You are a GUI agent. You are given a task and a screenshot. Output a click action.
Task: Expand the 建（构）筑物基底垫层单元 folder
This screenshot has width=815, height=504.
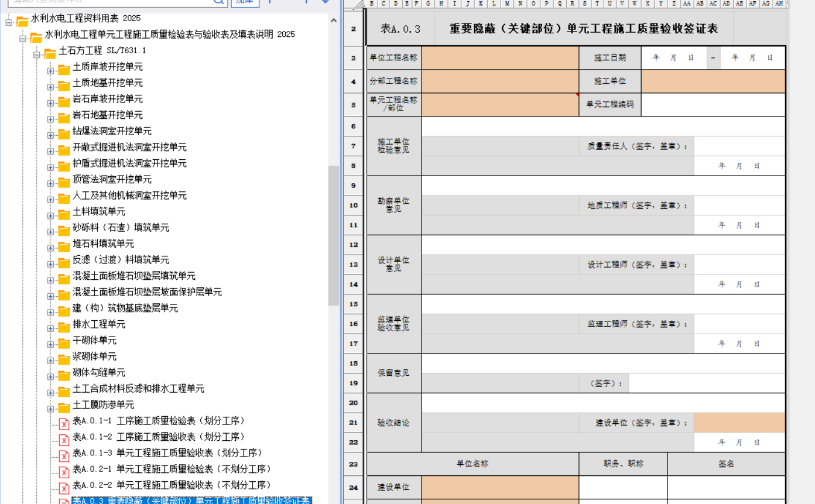tap(50, 312)
